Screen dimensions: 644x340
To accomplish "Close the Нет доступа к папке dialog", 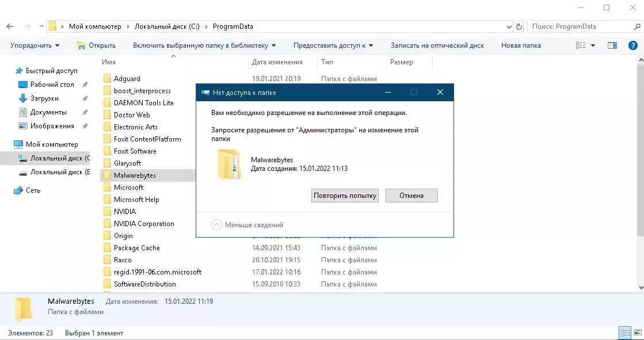I will click(440, 93).
